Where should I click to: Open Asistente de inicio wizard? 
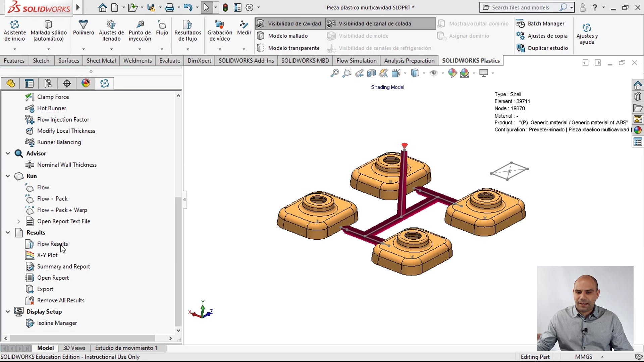(14, 31)
